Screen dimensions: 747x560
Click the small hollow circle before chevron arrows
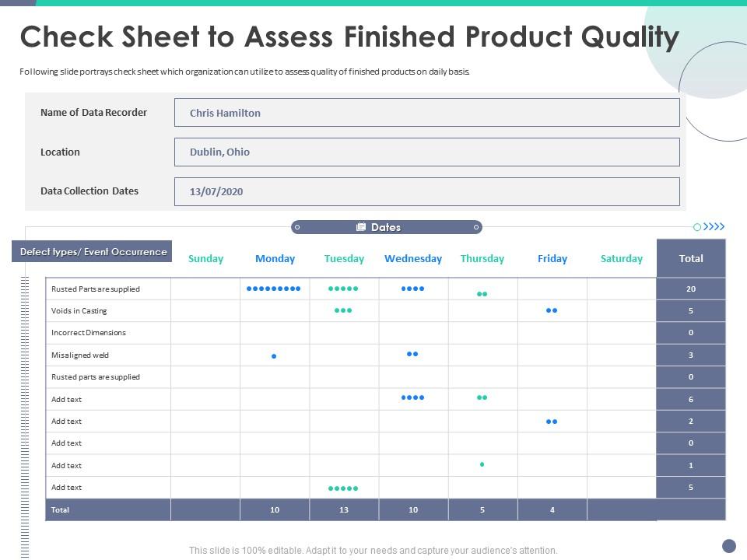pyautogui.click(x=697, y=227)
